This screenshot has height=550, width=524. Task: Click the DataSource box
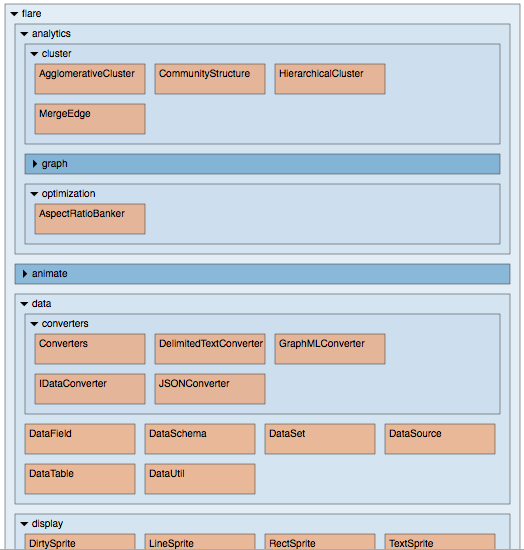click(440, 439)
